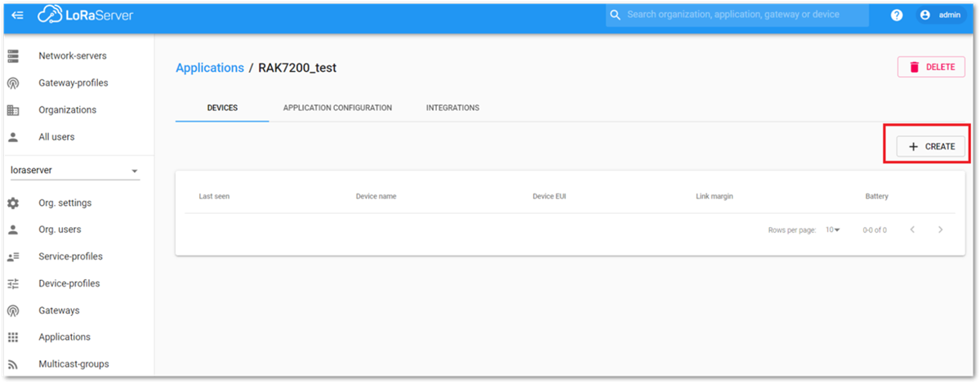Click the Organizations building icon
The image size is (980, 383).
pyautogui.click(x=13, y=110)
